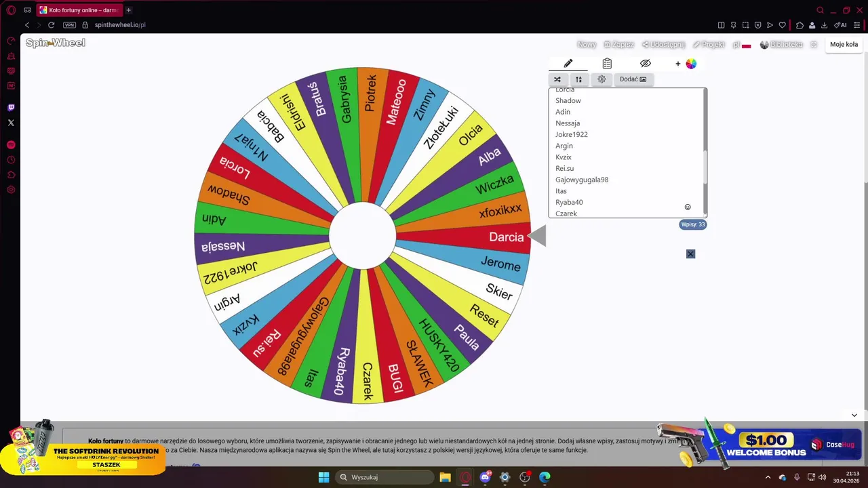The image size is (868, 488).
Task: Open the rainbow color wheel theme picker
Action: 691,64
